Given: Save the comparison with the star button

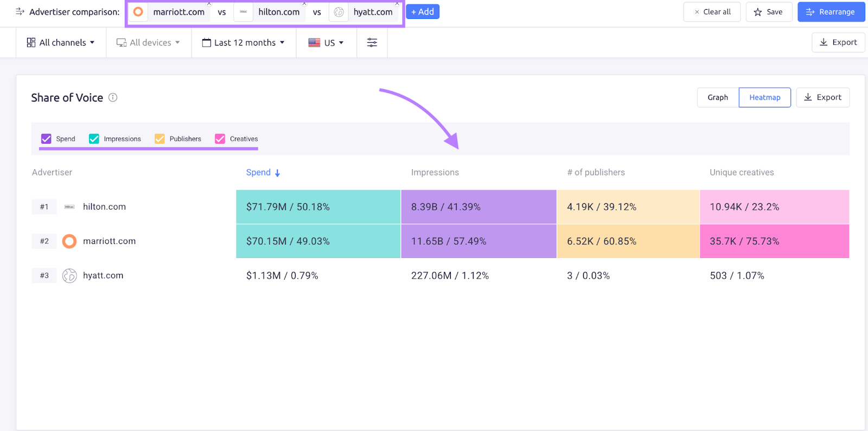Looking at the screenshot, I should tap(769, 12).
